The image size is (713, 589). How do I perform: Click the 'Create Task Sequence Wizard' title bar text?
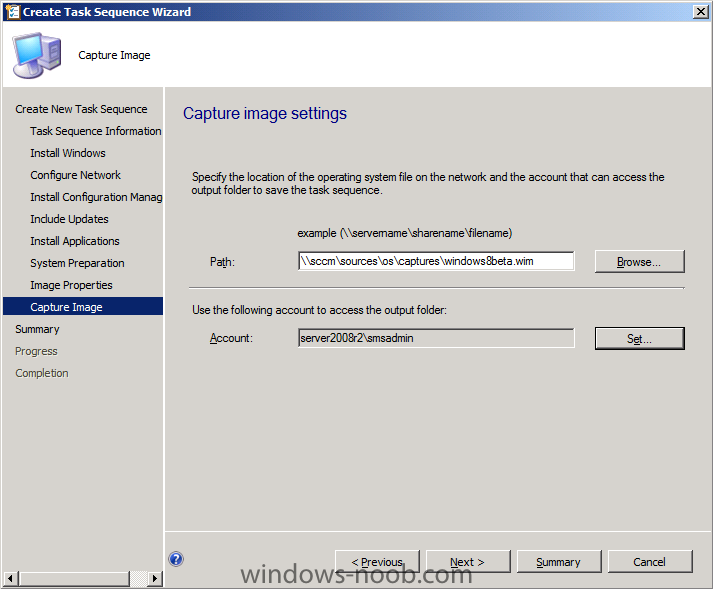point(107,12)
